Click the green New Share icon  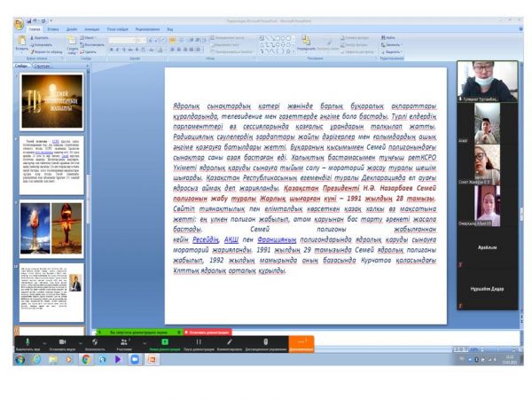click(165, 341)
